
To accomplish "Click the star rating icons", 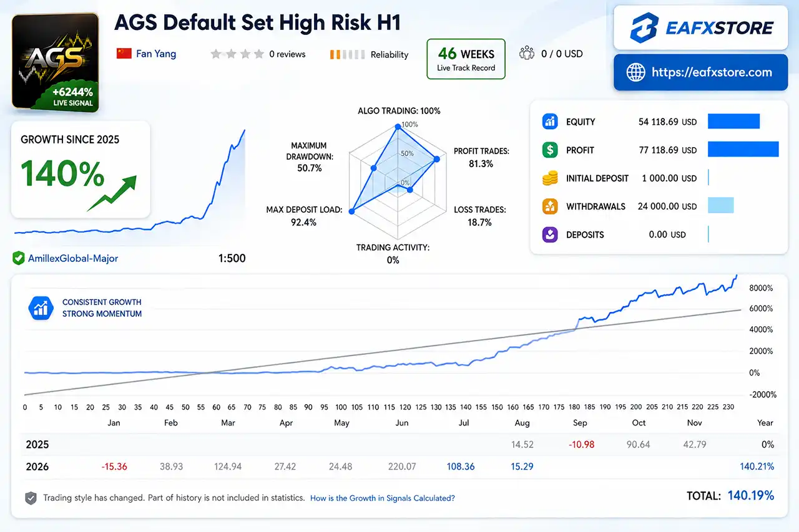I will [x=237, y=54].
